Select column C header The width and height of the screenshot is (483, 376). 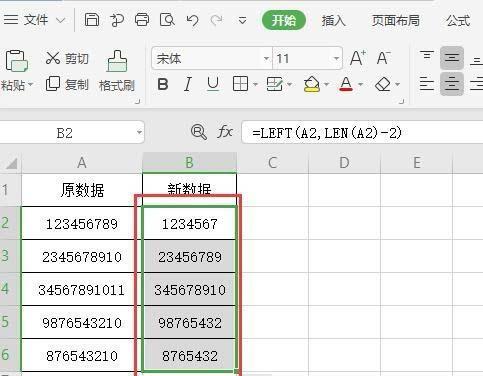pyautogui.click(x=273, y=163)
